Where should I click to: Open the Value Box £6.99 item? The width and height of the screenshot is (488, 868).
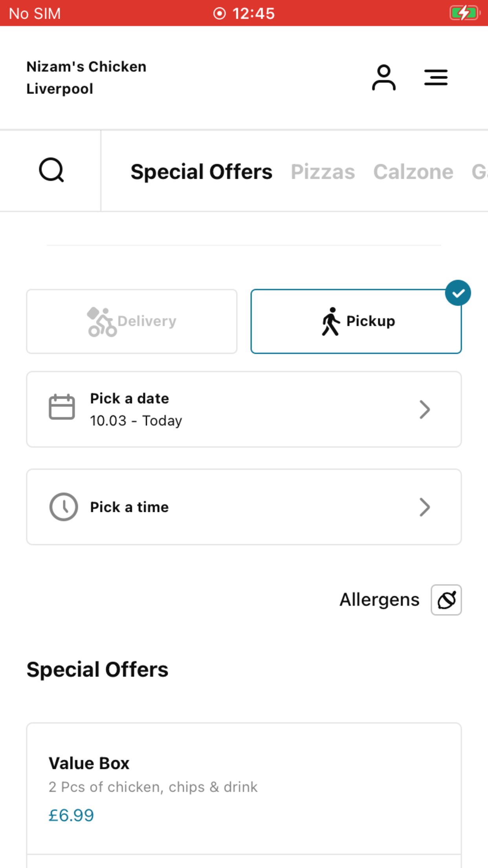point(244,789)
